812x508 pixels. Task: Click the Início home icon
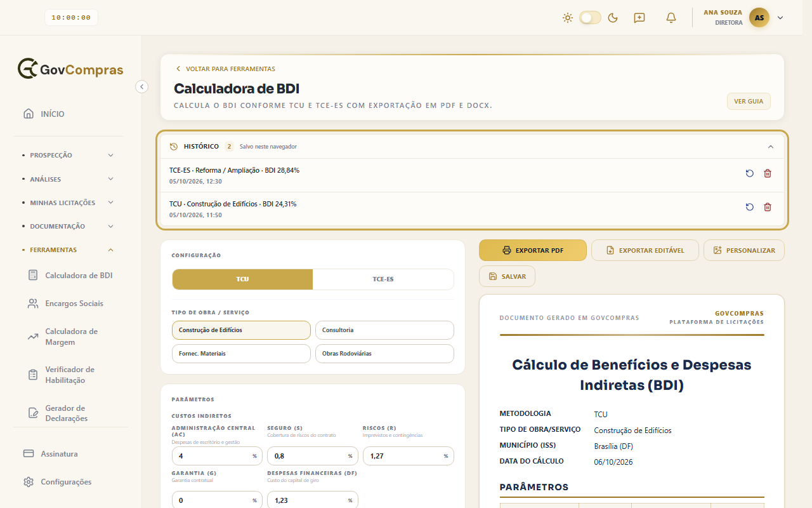29,114
